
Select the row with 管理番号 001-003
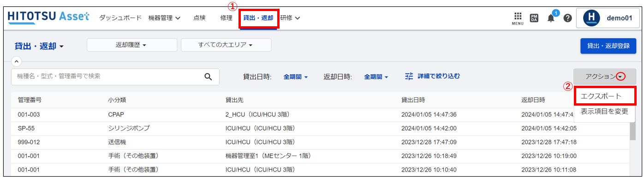pos(320,115)
